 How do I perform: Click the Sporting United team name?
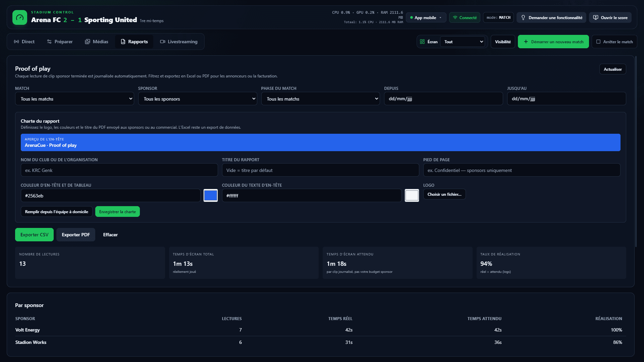tap(111, 20)
